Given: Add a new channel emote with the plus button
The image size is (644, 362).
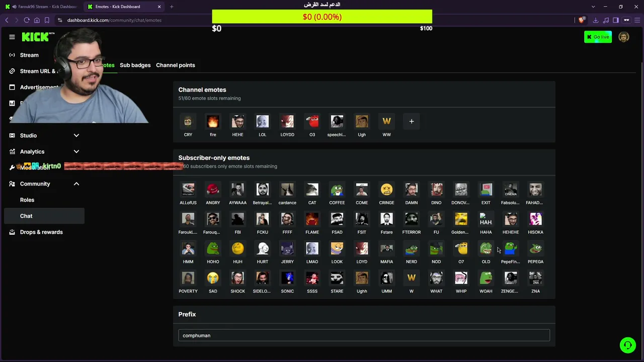Looking at the screenshot, I should [x=412, y=121].
